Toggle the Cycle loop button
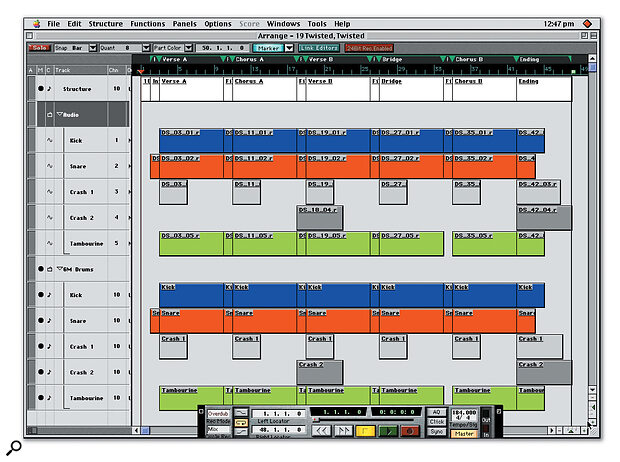Image resolution: width=620 pixels, height=462 pixels. tap(241, 422)
